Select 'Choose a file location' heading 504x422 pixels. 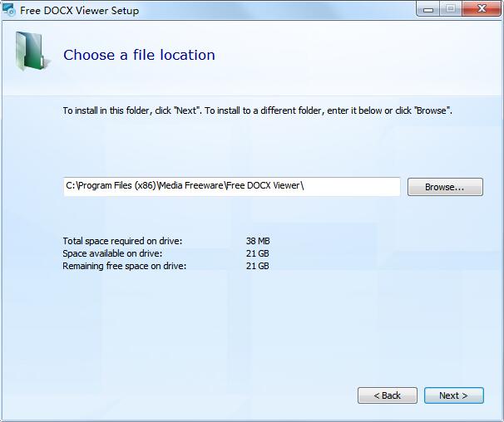pyautogui.click(x=139, y=55)
